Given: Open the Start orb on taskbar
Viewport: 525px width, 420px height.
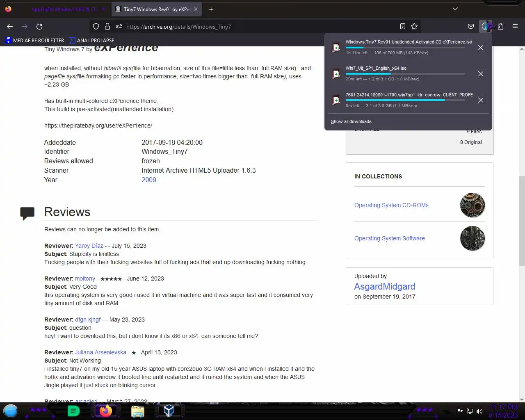Looking at the screenshot, I should click(x=11, y=411).
